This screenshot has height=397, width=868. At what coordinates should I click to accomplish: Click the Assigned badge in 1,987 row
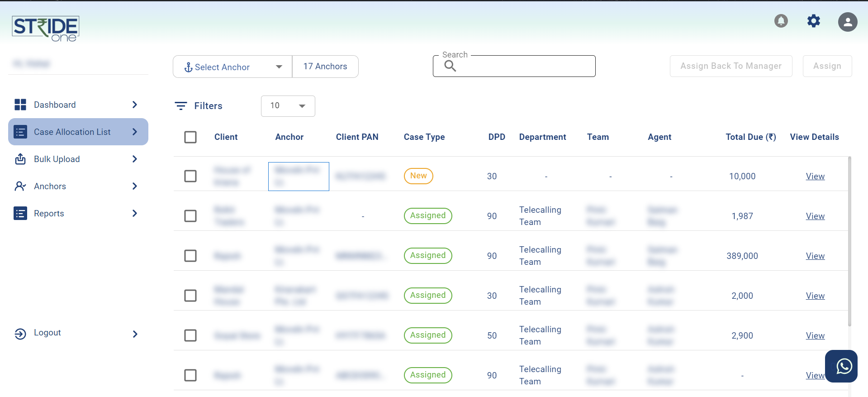[x=428, y=215]
